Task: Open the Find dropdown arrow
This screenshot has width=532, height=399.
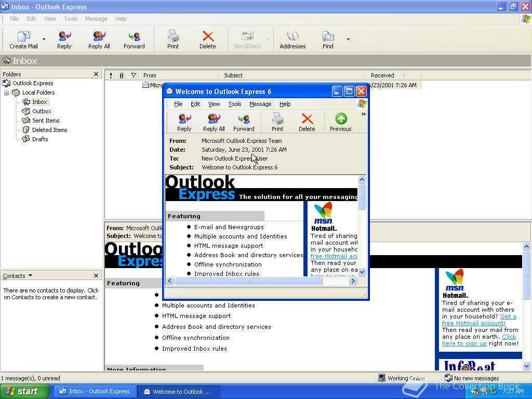Action: tap(348, 39)
